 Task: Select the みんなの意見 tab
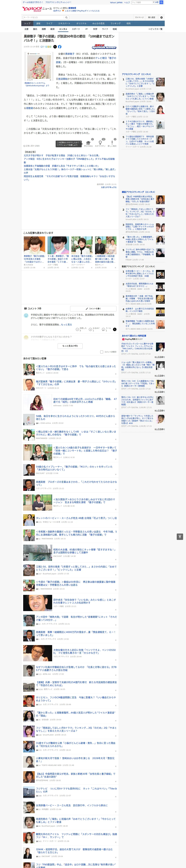click(99, 24)
